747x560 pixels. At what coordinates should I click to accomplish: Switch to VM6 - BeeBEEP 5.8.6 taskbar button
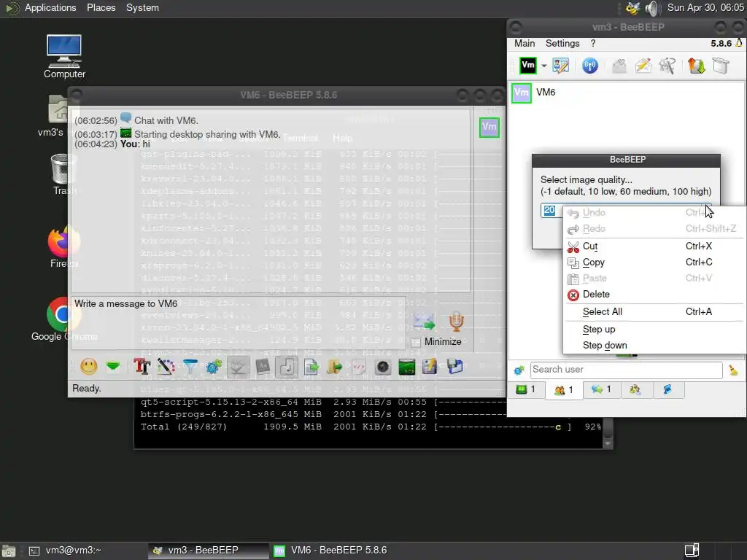pyautogui.click(x=331, y=551)
